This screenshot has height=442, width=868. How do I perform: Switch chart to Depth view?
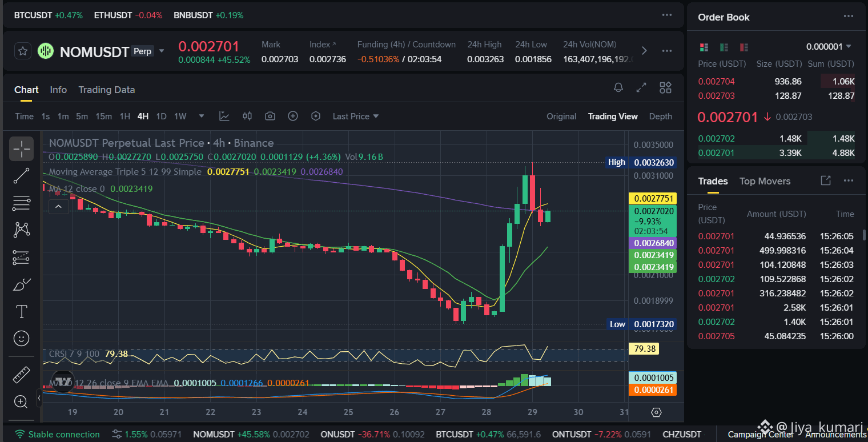[x=660, y=116]
